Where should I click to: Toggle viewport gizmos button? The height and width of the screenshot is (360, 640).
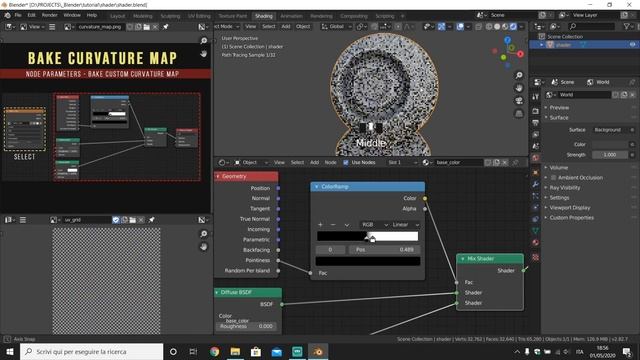441,27
